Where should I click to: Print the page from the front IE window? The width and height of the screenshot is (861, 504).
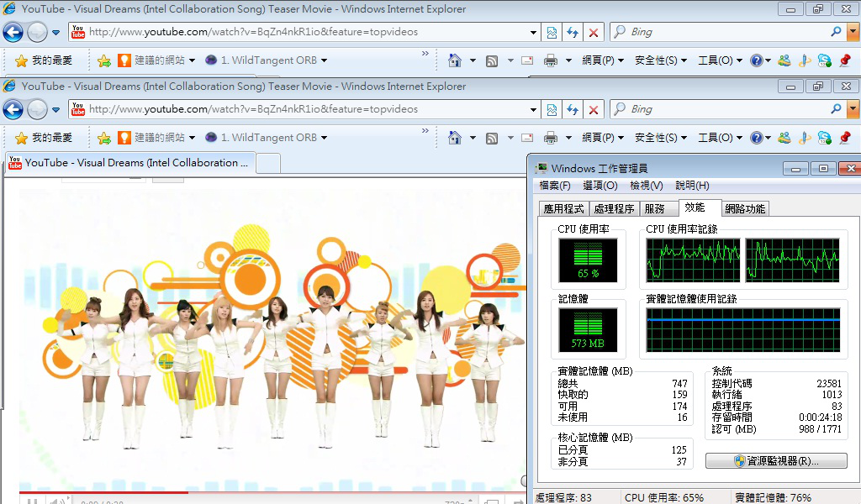550,138
